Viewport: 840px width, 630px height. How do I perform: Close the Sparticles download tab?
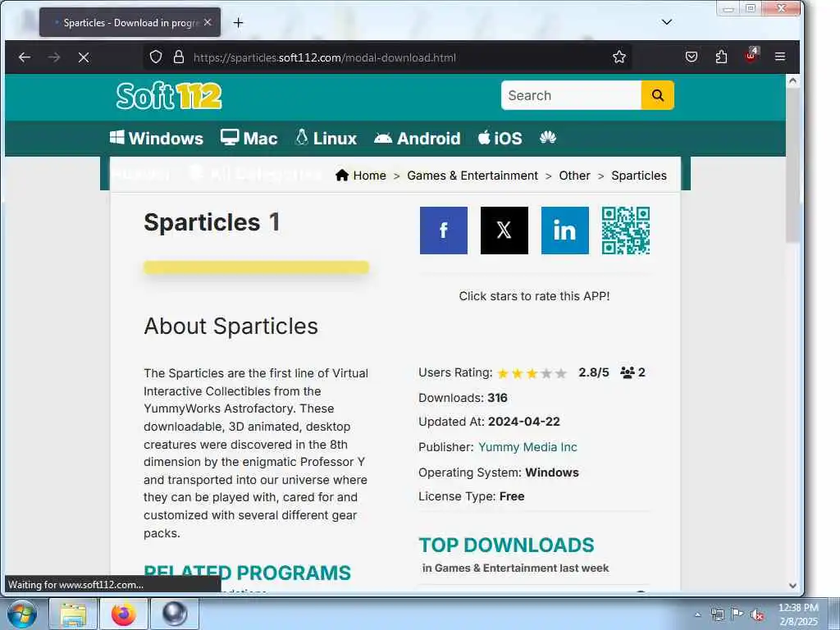click(208, 22)
